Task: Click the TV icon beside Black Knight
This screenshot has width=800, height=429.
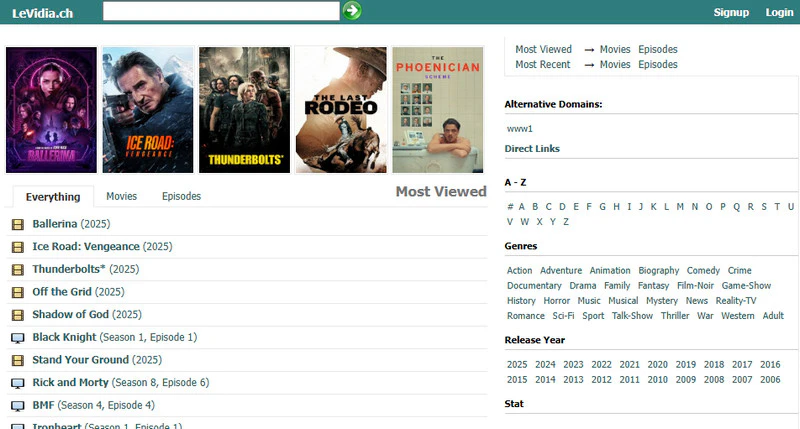Action: (x=18, y=338)
